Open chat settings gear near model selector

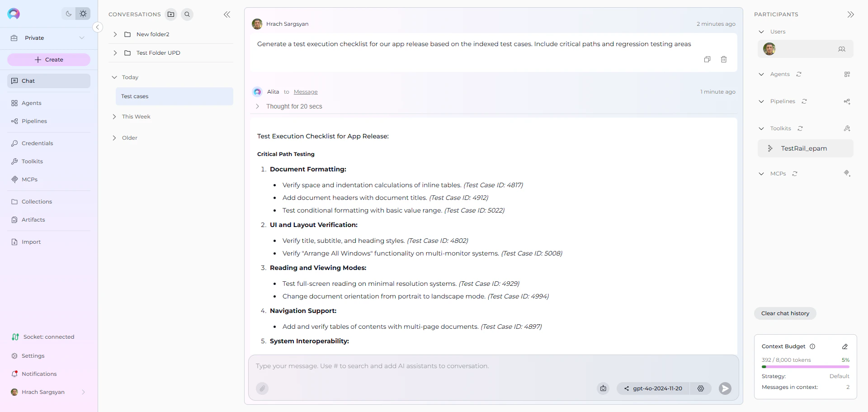tap(701, 388)
